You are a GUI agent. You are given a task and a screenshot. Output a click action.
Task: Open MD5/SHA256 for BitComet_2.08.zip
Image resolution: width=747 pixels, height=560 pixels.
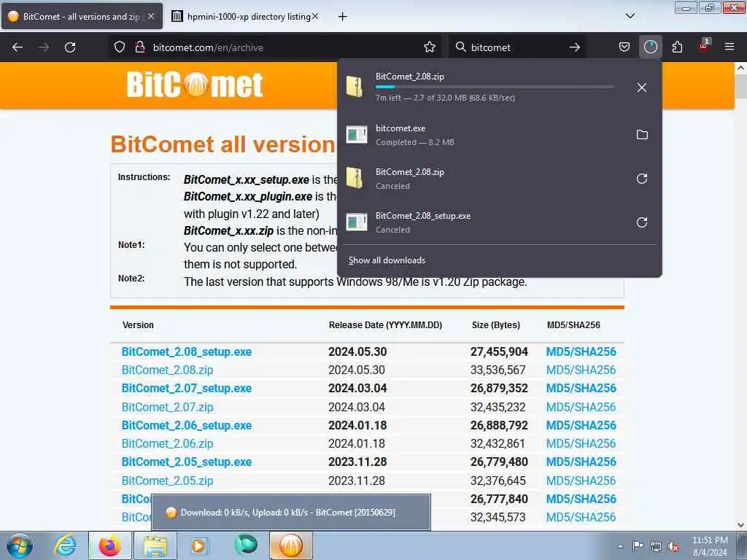[x=581, y=370]
